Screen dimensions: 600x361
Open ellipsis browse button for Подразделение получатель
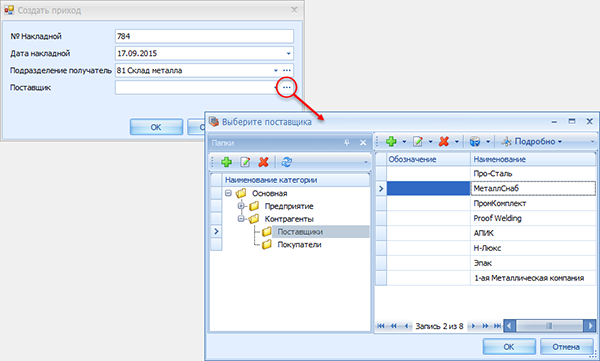pyautogui.click(x=287, y=70)
